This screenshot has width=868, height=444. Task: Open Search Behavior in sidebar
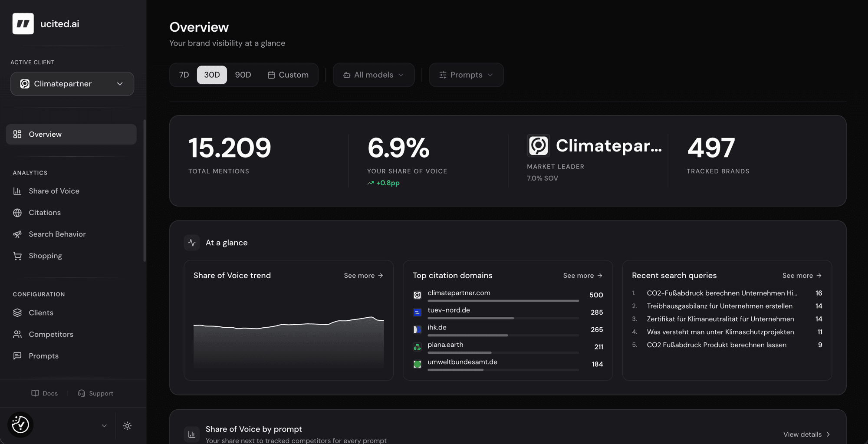[x=71, y=234]
